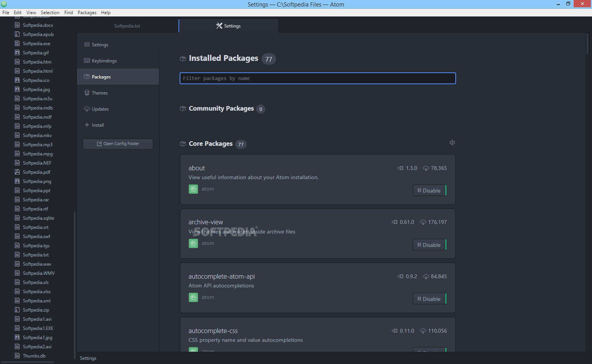Select the Packages panel in sidebar
The height and width of the screenshot is (364, 592).
click(x=118, y=77)
